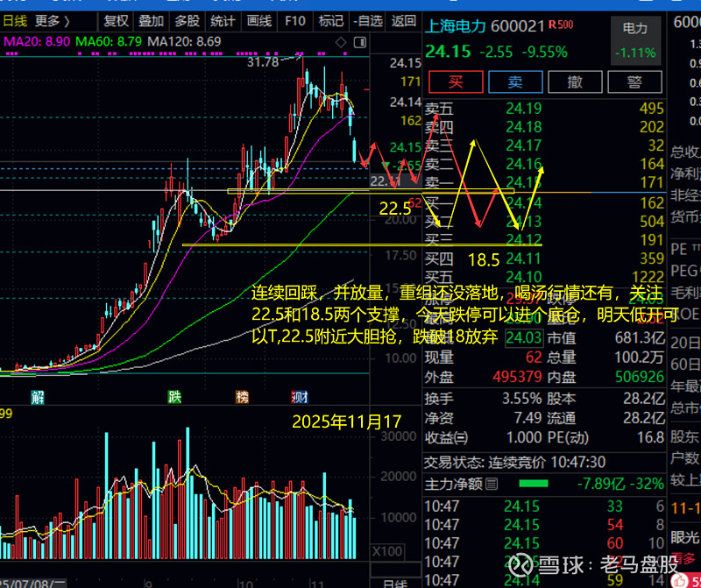Toggle the side panel layout icon above the chart
The width and height of the screenshot is (701, 588).
(360, 42)
